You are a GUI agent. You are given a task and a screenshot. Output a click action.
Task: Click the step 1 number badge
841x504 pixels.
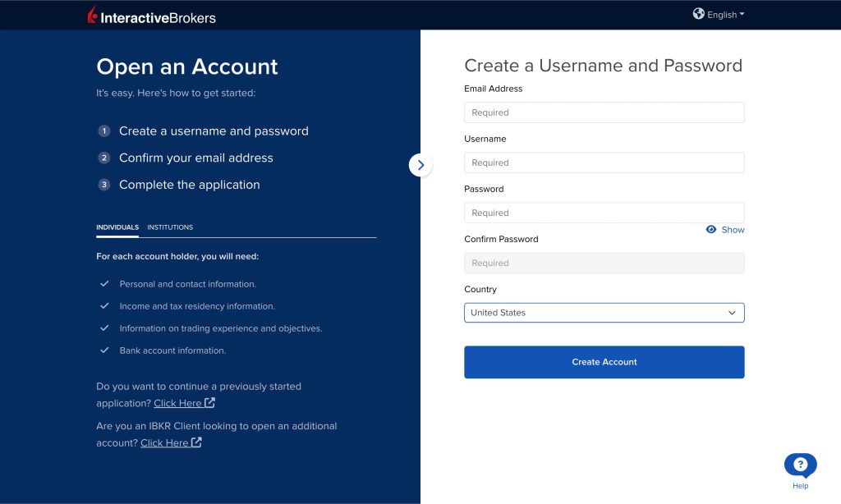tap(104, 131)
